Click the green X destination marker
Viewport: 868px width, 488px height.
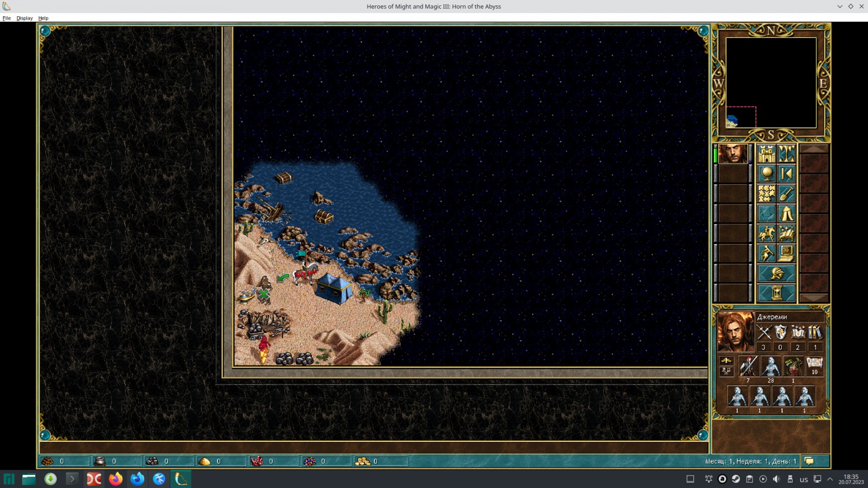pos(264,294)
